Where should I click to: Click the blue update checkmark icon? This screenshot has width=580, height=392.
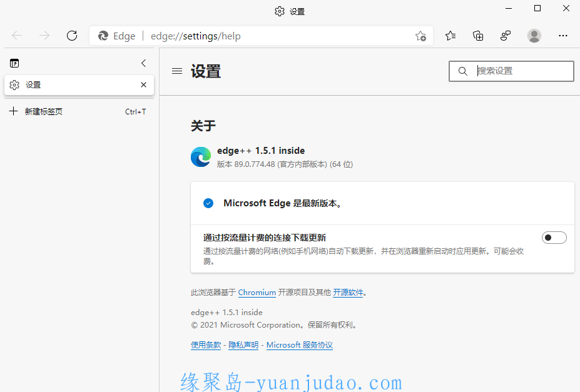coord(208,203)
